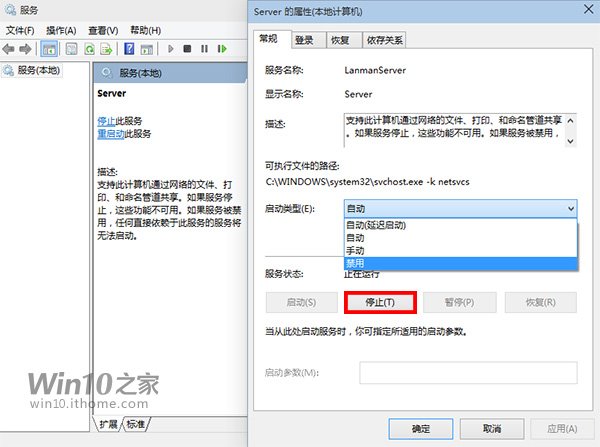Image resolution: width=600 pixels, height=447 pixels.
Task: Select 服务(本地) in the left tree
Action: coord(38,70)
